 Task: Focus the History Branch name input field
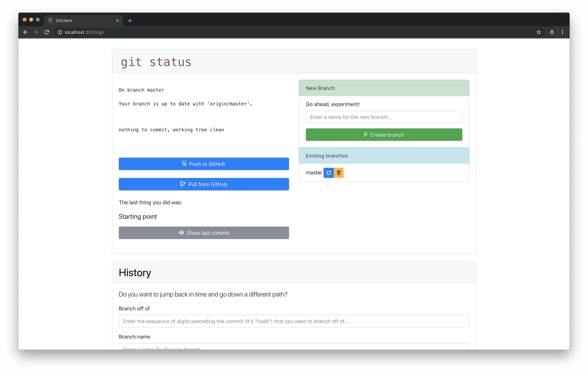click(294, 347)
